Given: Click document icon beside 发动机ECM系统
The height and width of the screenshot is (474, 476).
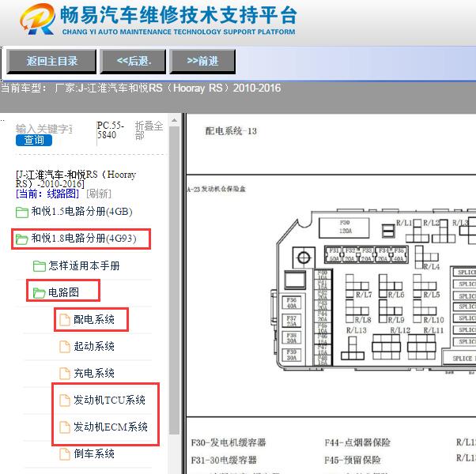Looking at the screenshot, I should (64, 427).
